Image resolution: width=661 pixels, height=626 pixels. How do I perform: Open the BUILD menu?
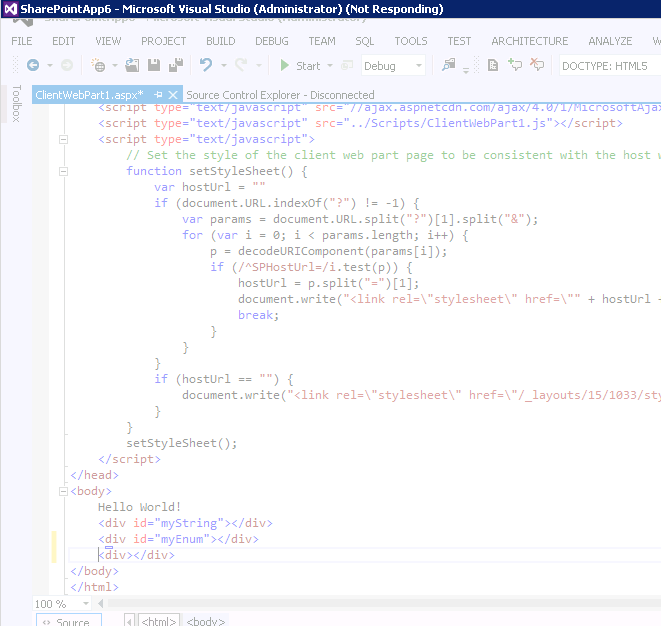click(x=220, y=41)
